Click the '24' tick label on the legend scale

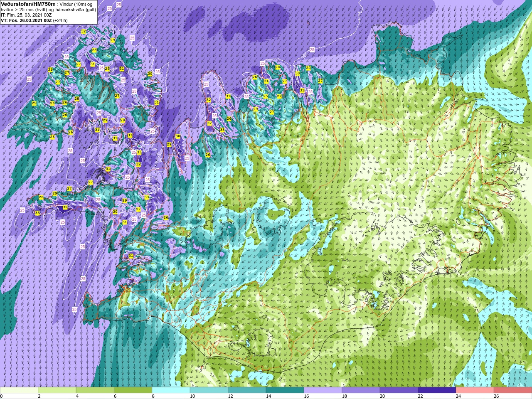click(x=458, y=396)
